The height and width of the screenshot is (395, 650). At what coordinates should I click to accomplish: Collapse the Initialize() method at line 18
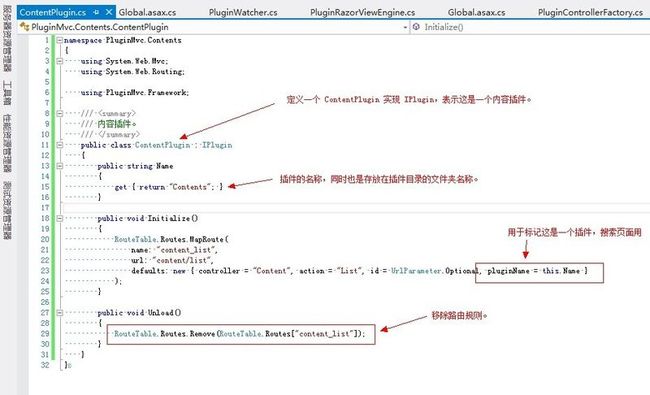click(60, 218)
